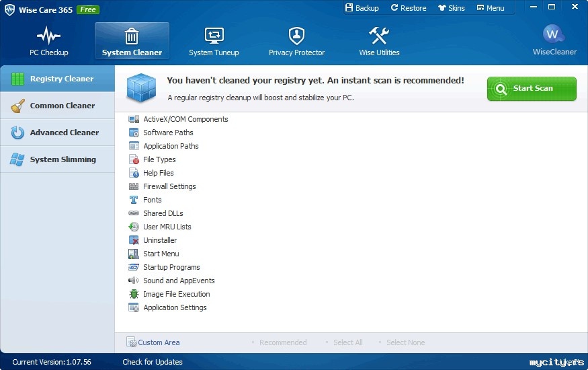Click the Select None link
588x370 pixels.
405,342
